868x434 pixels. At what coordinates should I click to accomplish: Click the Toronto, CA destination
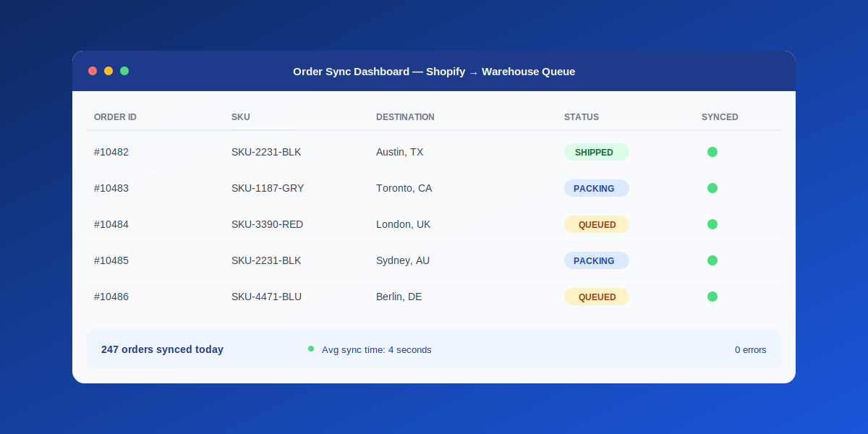(404, 188)
